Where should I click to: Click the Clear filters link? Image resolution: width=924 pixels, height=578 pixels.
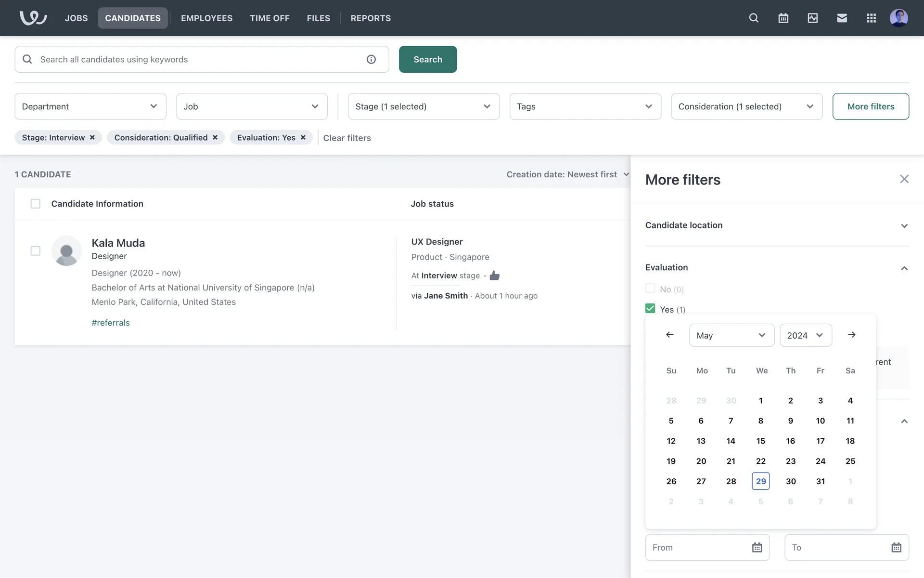346,138
